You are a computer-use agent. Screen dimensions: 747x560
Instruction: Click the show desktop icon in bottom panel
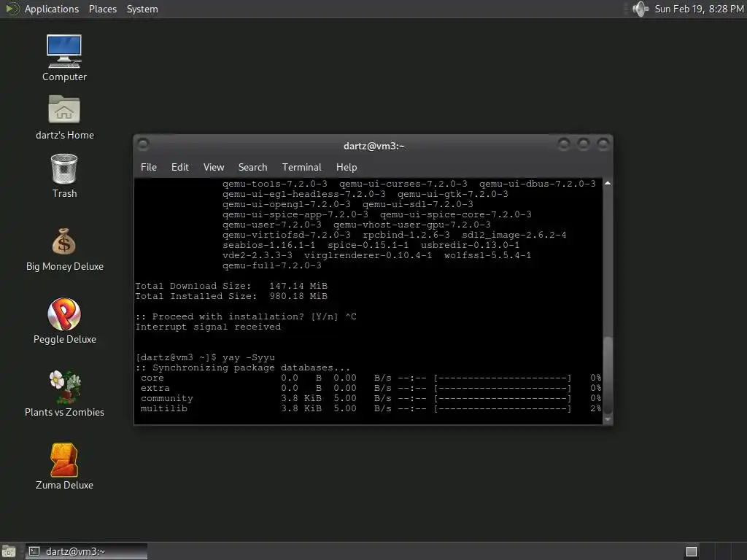point(9,551)
